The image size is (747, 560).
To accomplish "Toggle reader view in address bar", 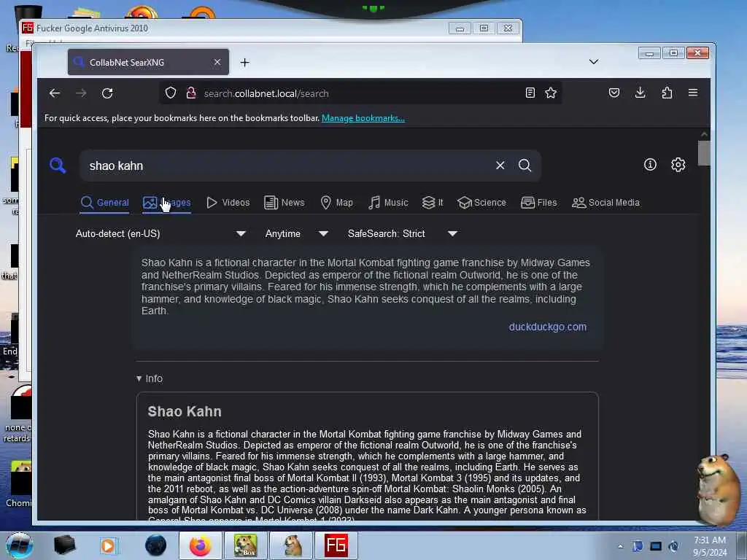I will coord(530,93).
